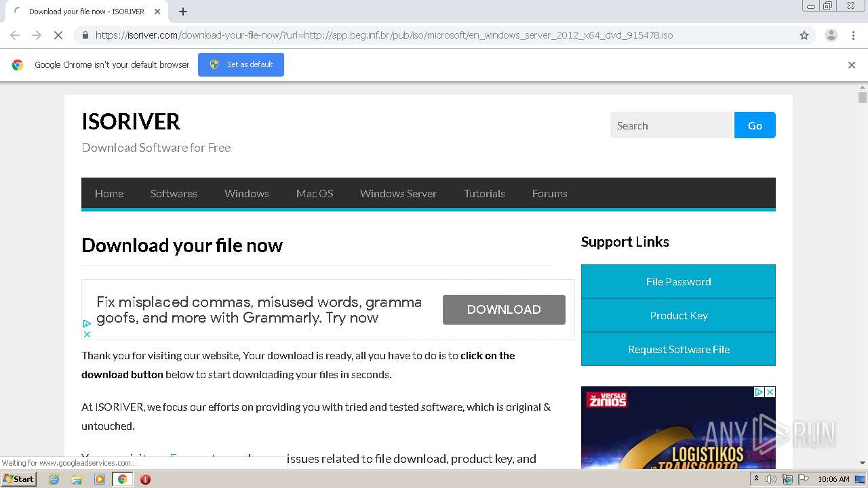Dismiss the default browser infobar

[x=852, y=65]
